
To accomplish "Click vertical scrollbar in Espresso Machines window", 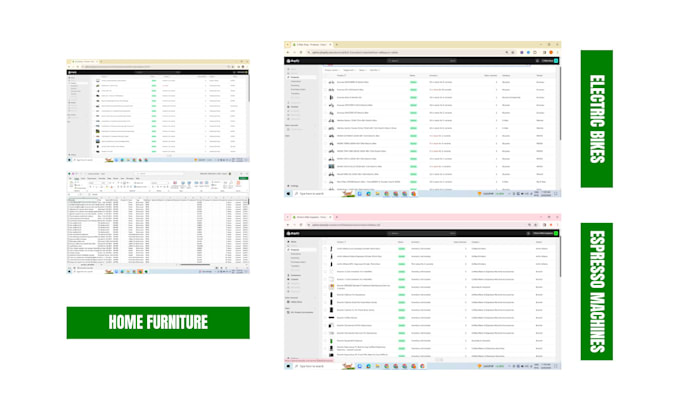I will pyautogui.click(x=560, y=257).
